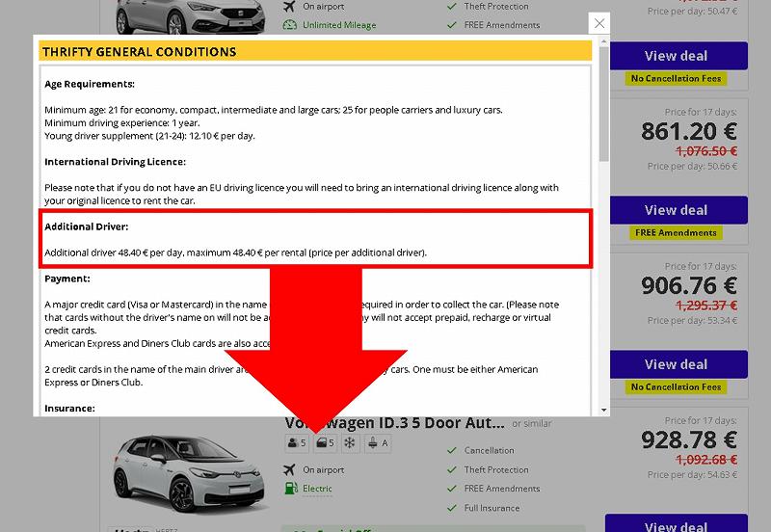Click the passenger seats icon for Volkswagen
This screenshot has width=771, height=532.
click(x=297, y=443)
